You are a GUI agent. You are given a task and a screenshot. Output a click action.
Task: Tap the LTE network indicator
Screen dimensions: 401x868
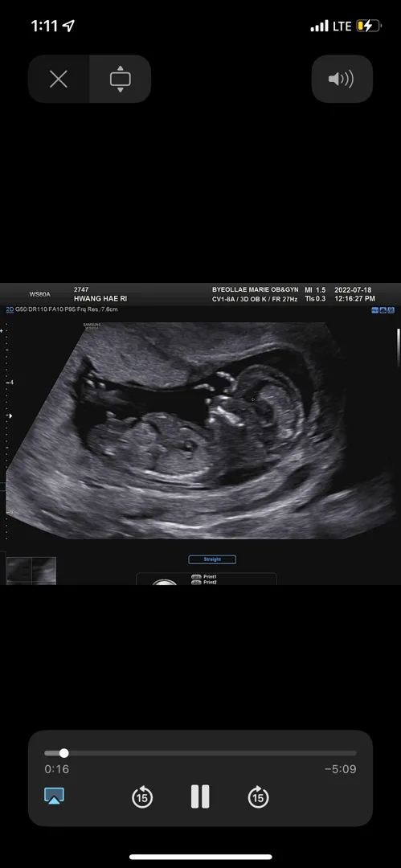[x=342, y=26]
